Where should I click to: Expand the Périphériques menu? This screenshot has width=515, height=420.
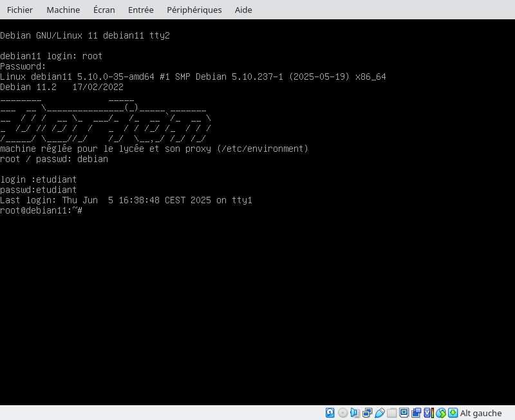tap(194, 10)
